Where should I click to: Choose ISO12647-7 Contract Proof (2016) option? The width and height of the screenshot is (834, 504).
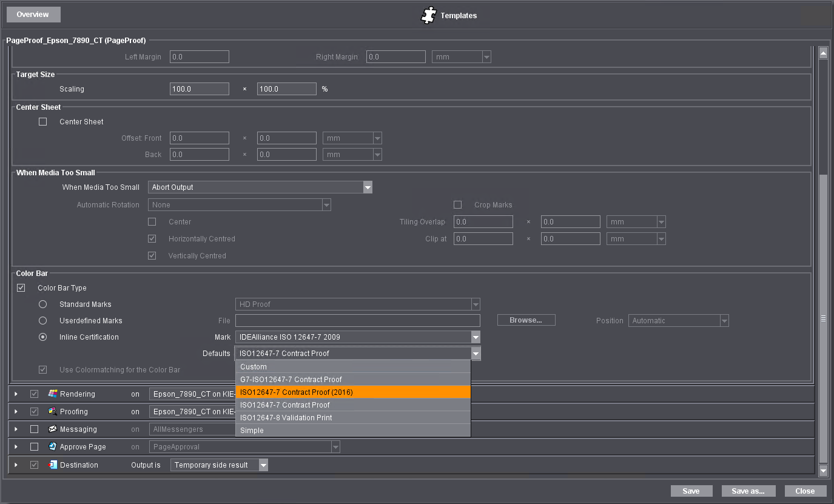pyautogui.click(x=353, y=392)
